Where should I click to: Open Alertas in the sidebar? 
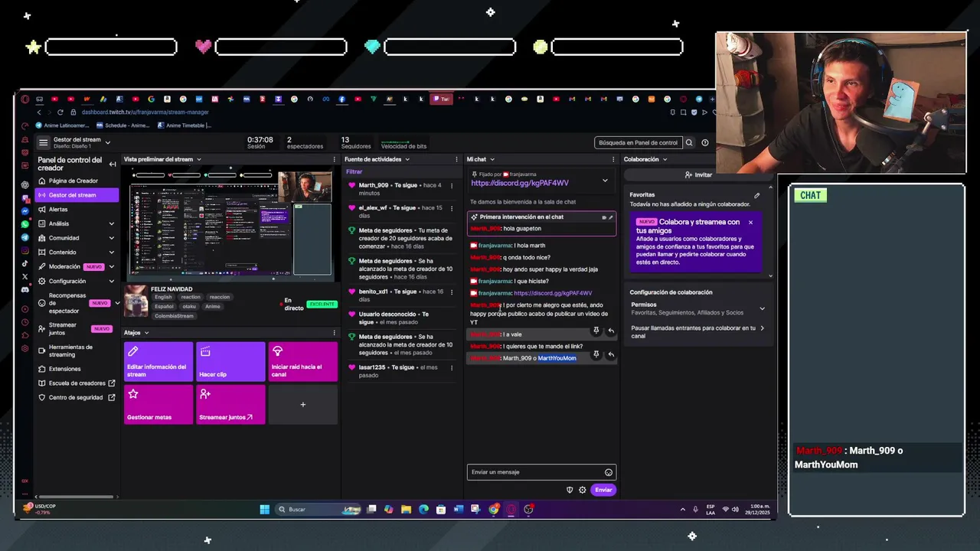[58, 209]
